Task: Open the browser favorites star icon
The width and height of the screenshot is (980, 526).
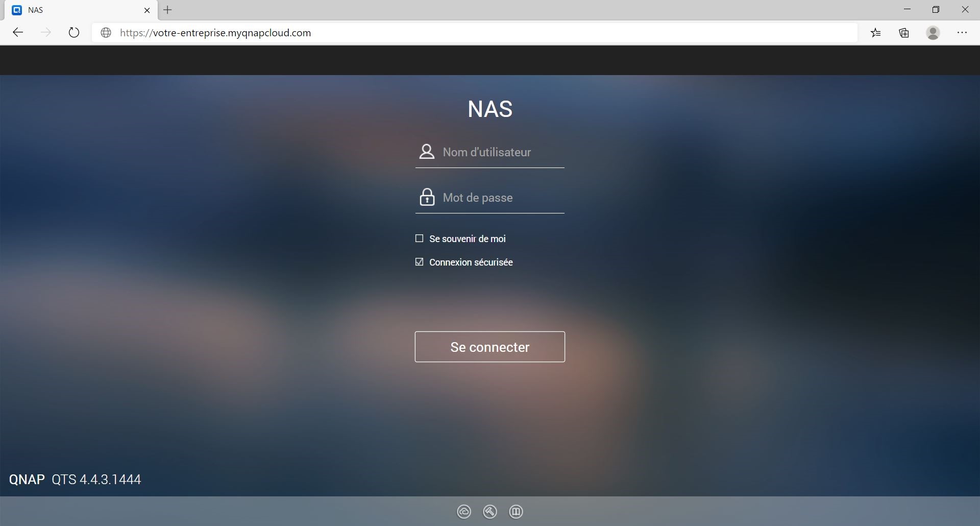Action: (876, 33)
